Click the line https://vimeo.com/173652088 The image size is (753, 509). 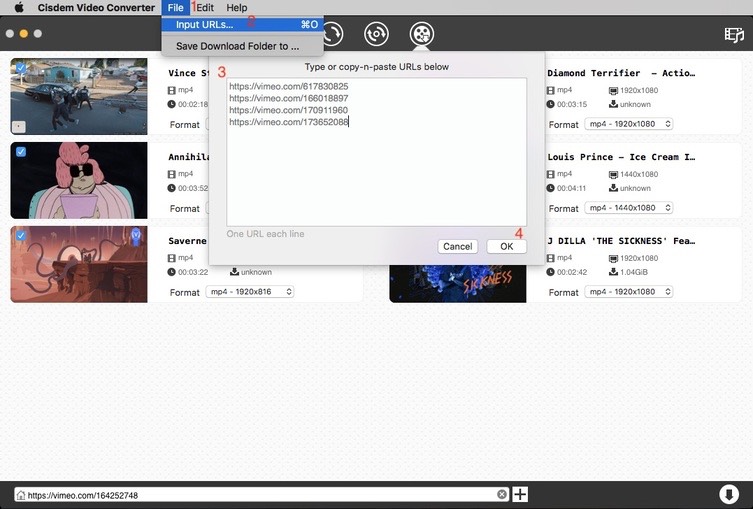289,122
